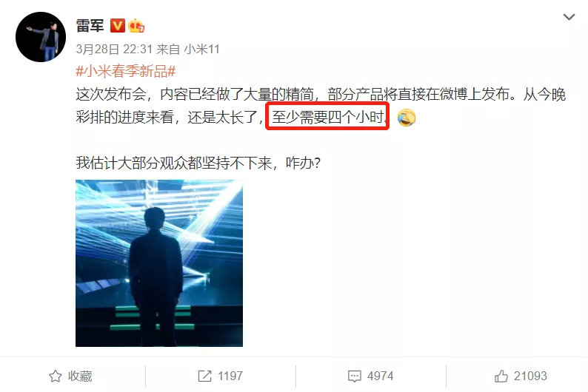
Task: Click the repost arrow icon
Action: (x=204, y=376)
